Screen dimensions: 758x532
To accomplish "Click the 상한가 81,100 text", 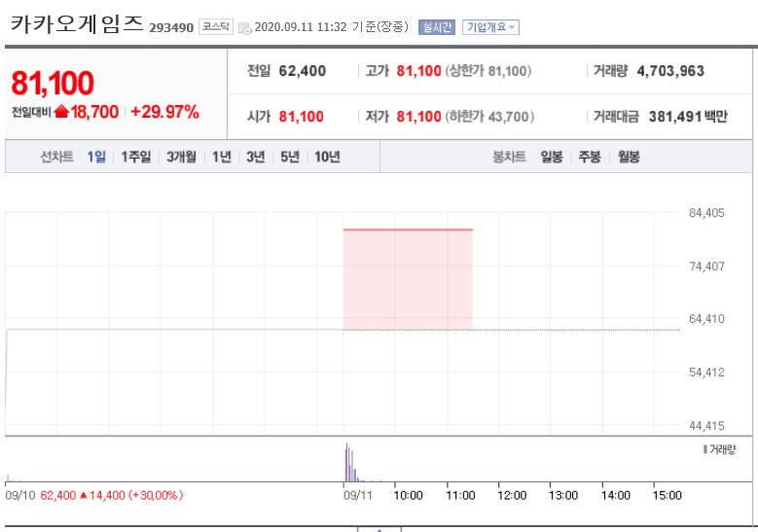I will (x=488, y=71).
